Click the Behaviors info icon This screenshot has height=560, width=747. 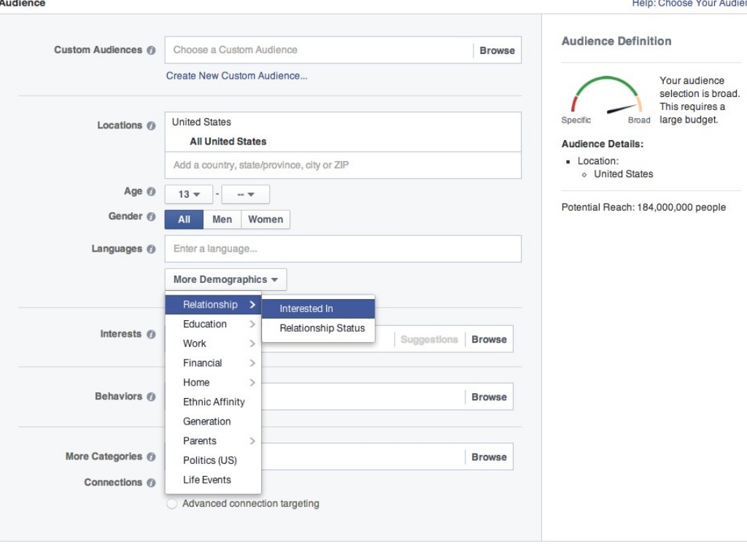(x=151, y=397)
